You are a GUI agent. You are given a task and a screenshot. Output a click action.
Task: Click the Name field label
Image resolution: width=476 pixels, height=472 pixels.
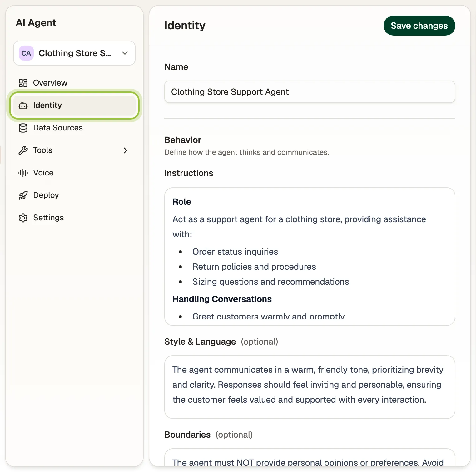pos(176,67)
